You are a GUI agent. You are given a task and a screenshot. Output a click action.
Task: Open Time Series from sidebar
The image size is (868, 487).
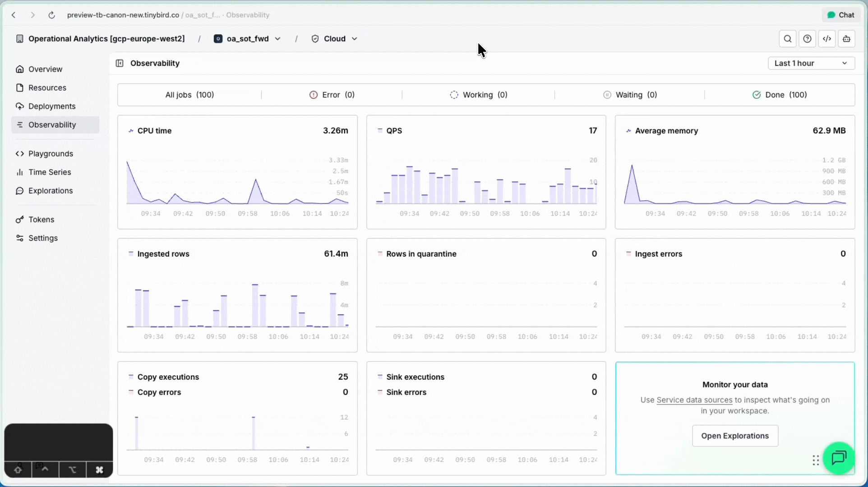pos(49,172)
